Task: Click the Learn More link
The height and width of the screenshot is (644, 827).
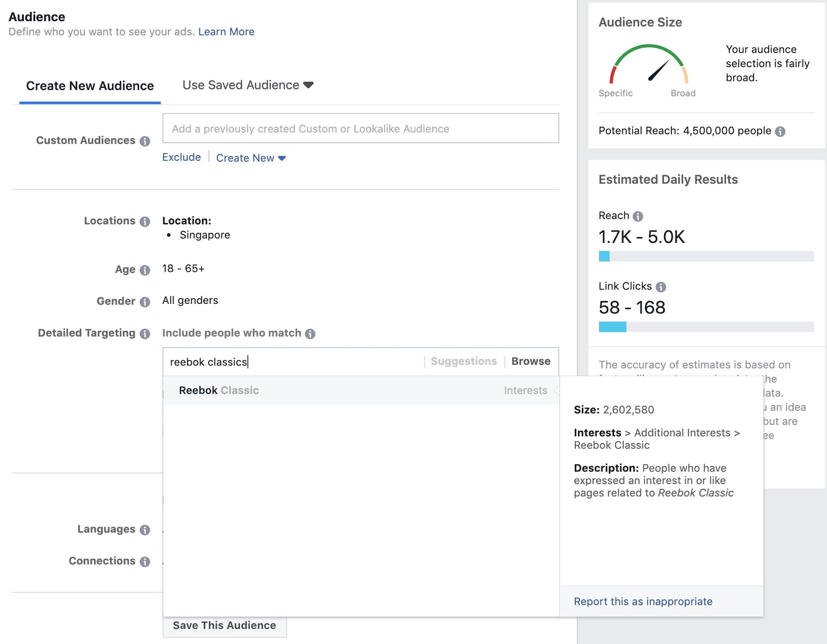Action: [226, 32]
